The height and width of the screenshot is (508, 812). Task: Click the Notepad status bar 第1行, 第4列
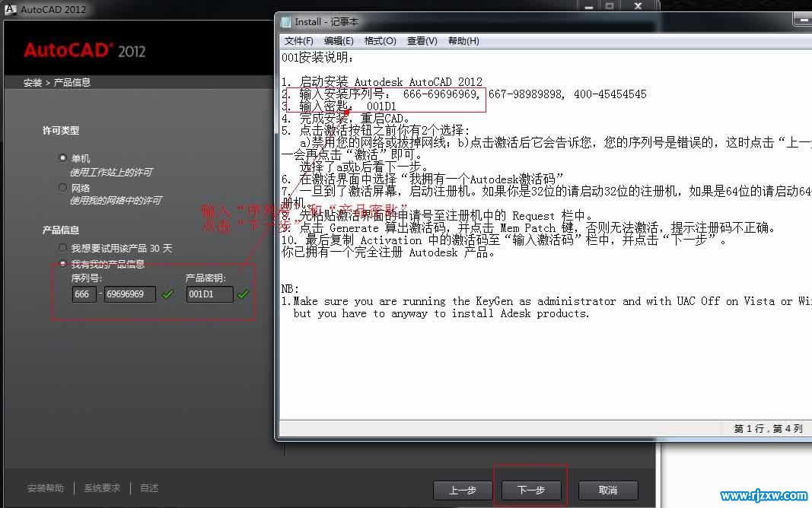[x=768, y=428]
